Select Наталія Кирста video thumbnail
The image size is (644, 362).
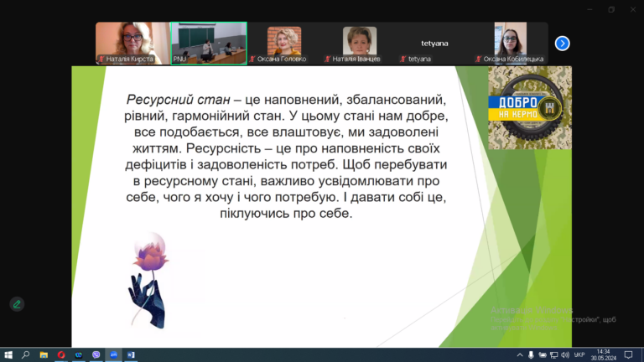tap(132, 43)
